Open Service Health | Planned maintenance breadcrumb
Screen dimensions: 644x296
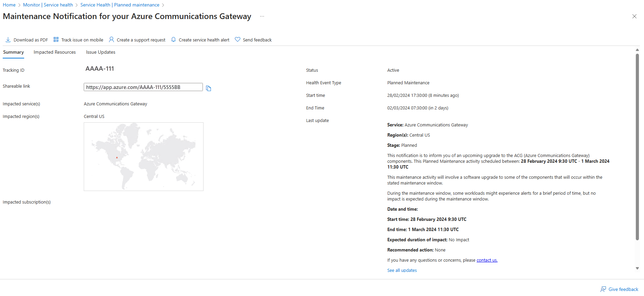click(120, 5)
